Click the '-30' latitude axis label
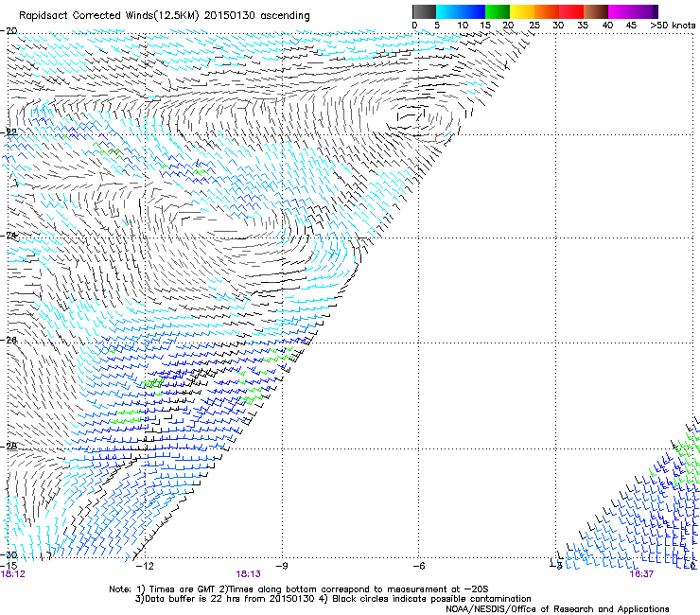Screen dimensions: 700x615 tap(9, 554)
